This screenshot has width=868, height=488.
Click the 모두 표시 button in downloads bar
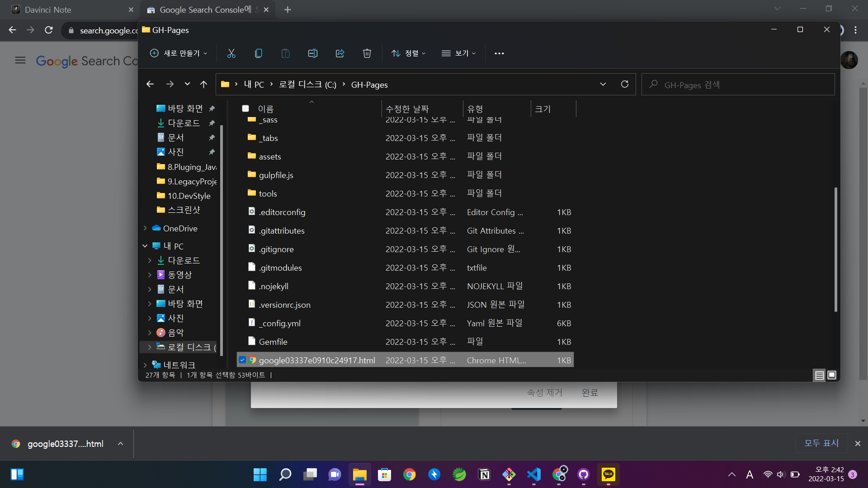821,443
